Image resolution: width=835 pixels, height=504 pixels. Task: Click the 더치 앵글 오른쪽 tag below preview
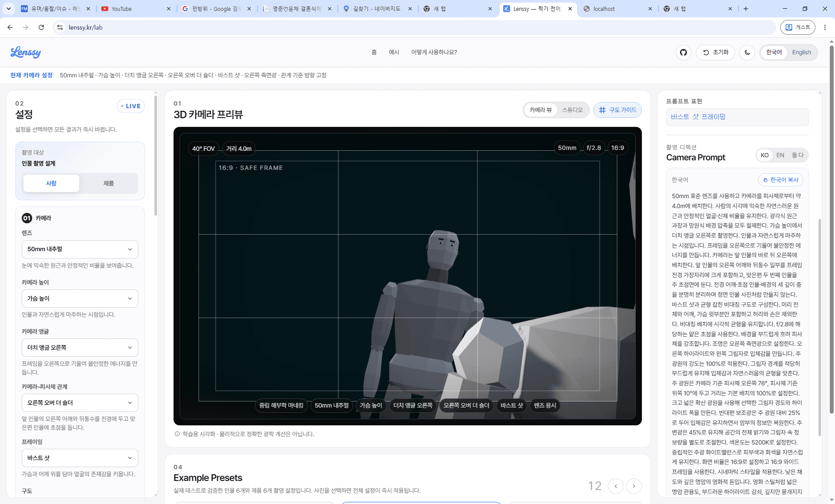(x=413, y=405)
